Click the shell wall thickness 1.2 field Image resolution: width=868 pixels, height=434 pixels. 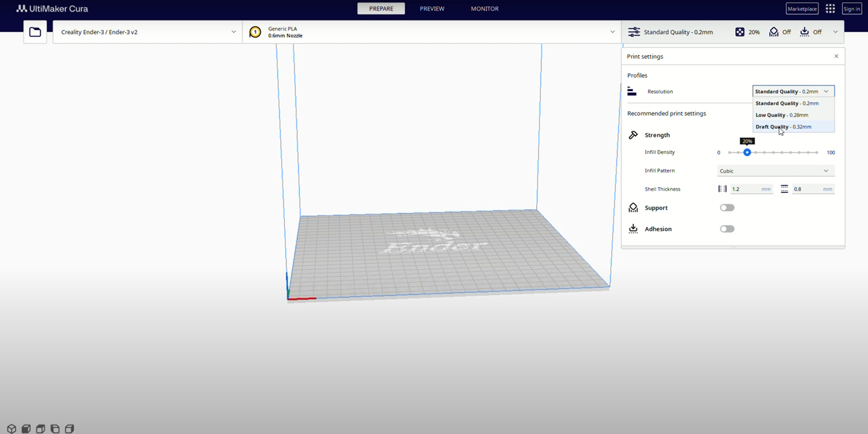[x=746, y=189]
